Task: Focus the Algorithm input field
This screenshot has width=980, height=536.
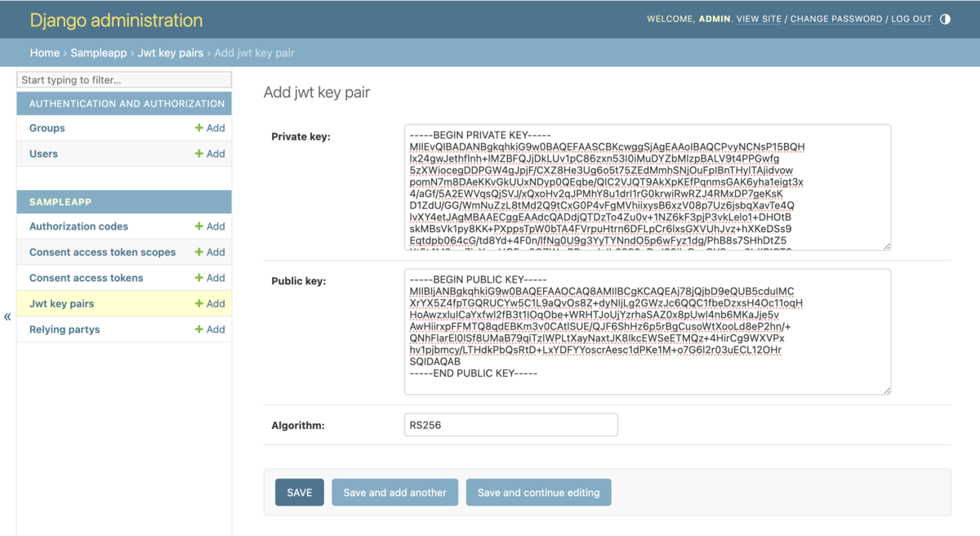Action: [509, 424]
